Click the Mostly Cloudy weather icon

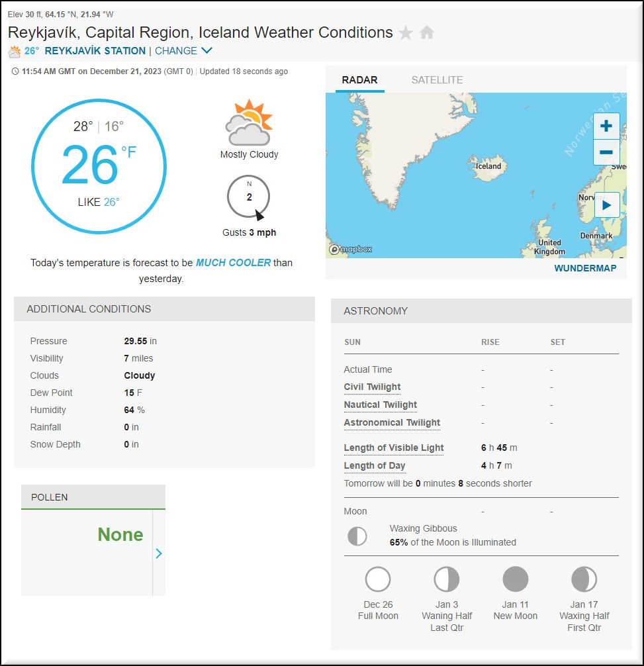click(x=249, y=123)
